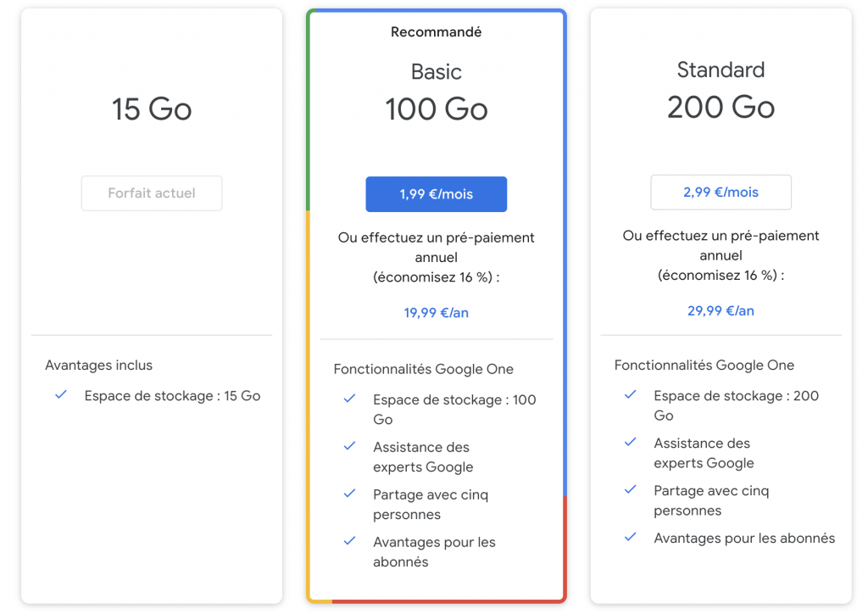Choose the Standard 2,99 €/mois button
The image size is (868, 614).
point(721,193)
